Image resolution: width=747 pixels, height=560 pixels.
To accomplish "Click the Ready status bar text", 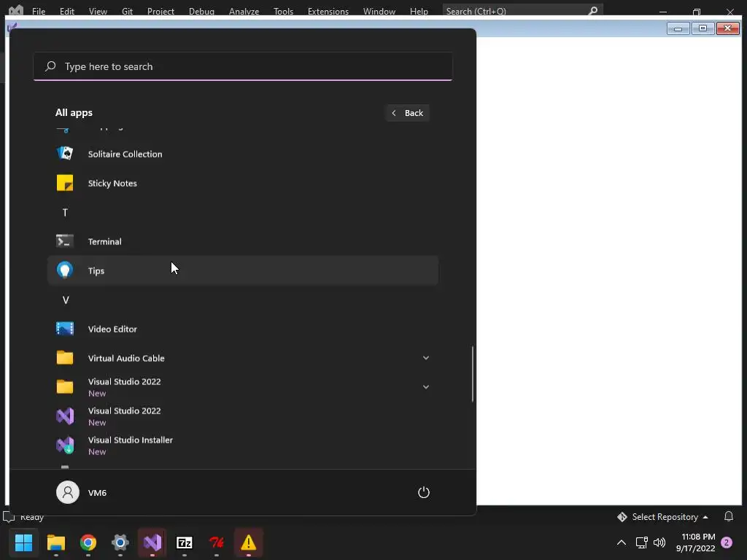I will [32, 517].
